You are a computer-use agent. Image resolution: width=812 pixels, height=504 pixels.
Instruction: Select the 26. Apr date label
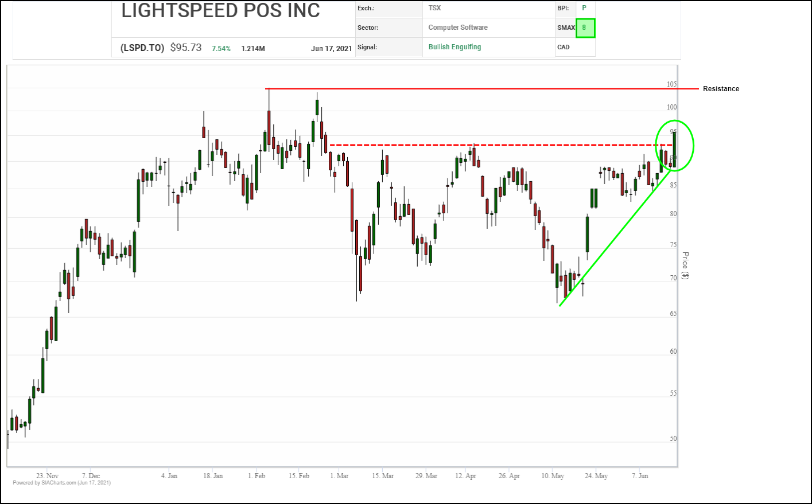tap(509, 476)
